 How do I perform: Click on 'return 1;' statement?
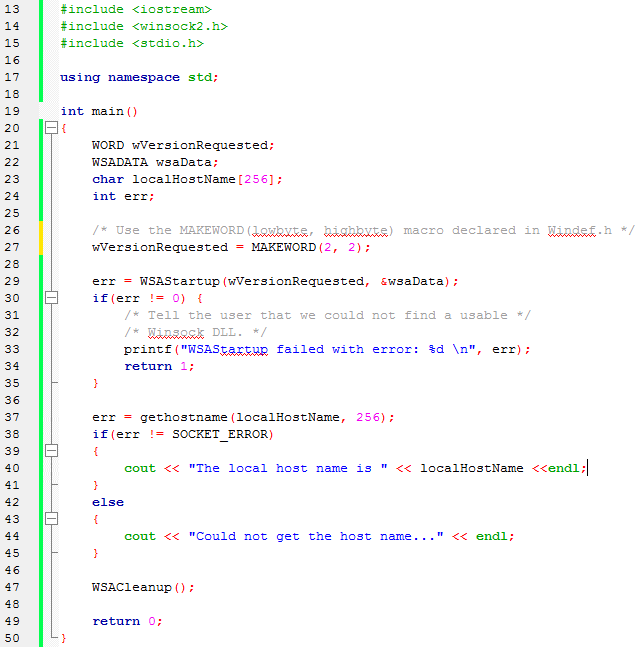[159, 366]
